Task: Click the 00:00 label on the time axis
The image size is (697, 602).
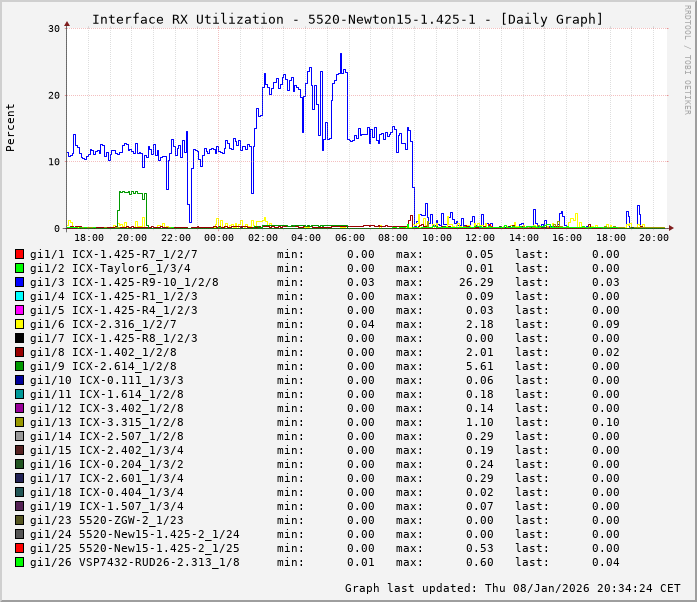Action: pos(219,238)
